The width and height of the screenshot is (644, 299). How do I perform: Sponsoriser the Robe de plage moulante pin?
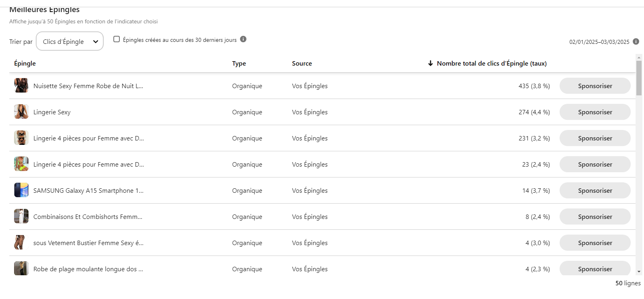tap(595, 268)
